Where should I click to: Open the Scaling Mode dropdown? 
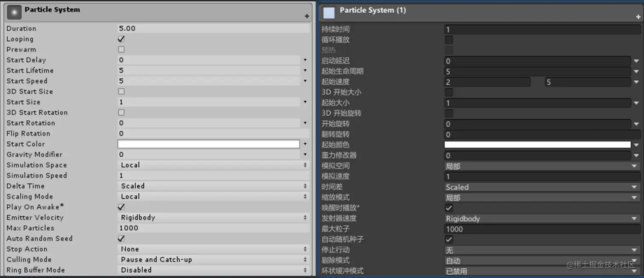pyautogui.click(x=213, y=197)
